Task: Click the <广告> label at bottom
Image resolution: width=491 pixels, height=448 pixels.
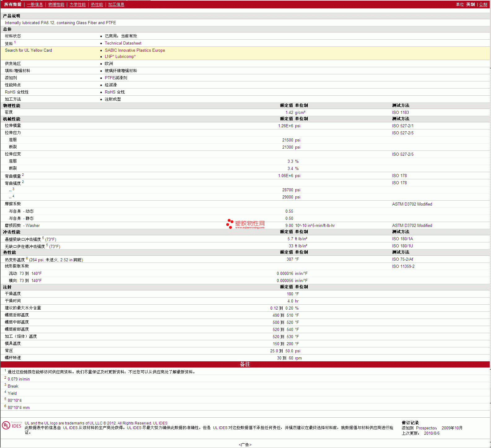Action: click(245, 445)
